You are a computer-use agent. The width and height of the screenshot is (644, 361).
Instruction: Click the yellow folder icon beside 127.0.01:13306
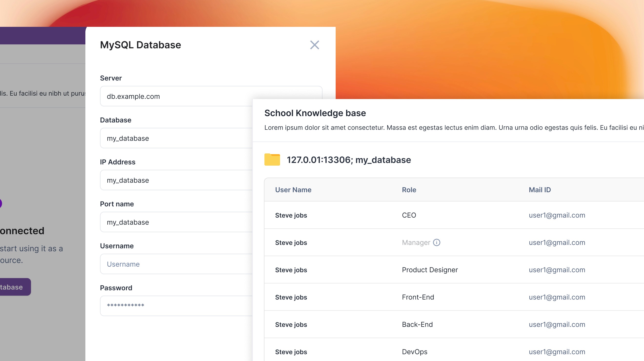(272, 160)
